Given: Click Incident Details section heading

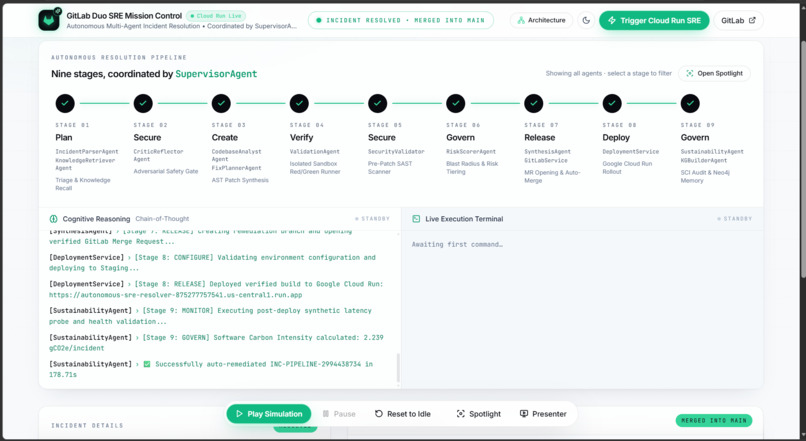Looking at the screenshot, I should [x=87, y=426].
